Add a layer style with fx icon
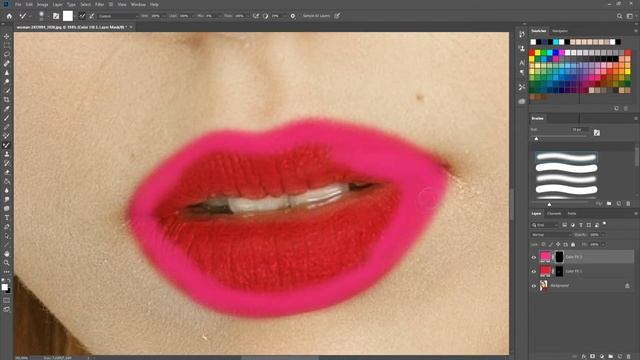640x360 pixels. pyautogui.click(x=584, y=356)
